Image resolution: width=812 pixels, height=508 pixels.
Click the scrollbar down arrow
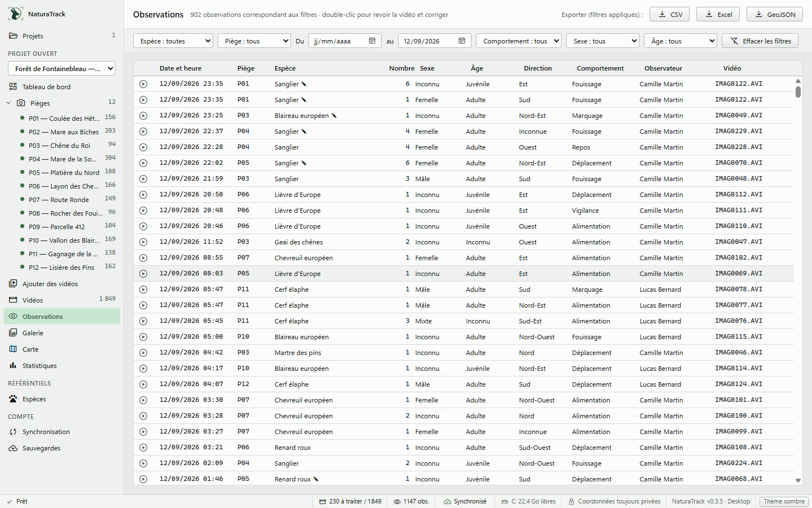pyautogui.click(x=798, y=480)
